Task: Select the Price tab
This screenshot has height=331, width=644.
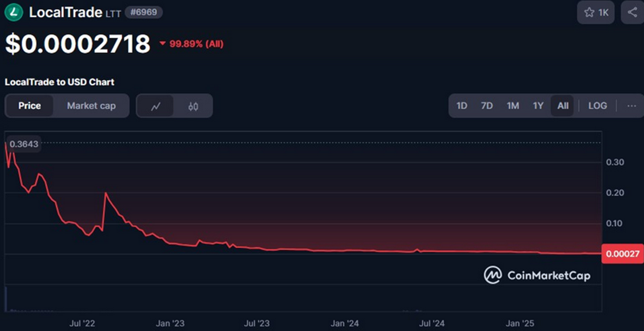Action: pyautogui.click(x=29, y=106)
